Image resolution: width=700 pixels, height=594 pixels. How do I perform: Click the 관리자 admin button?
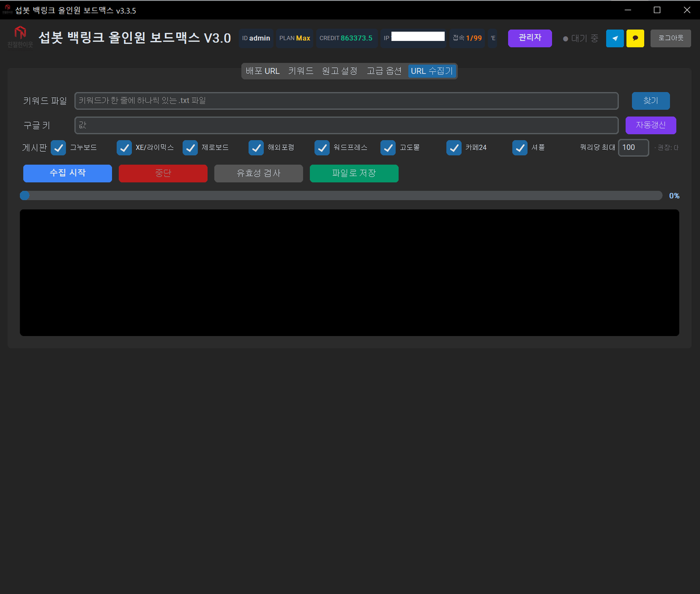point(530,38)
